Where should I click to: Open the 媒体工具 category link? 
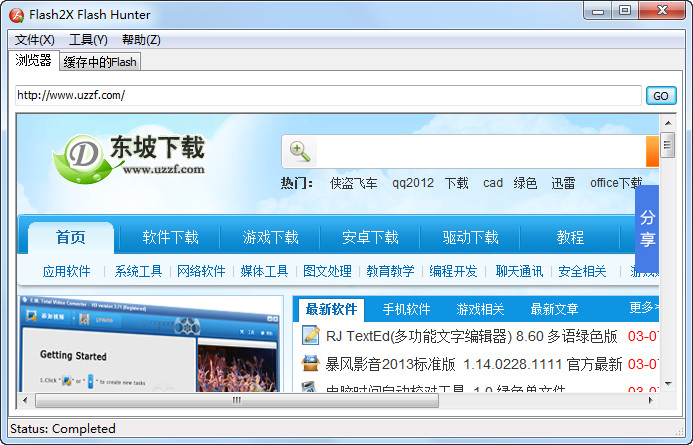coord(264,271)
